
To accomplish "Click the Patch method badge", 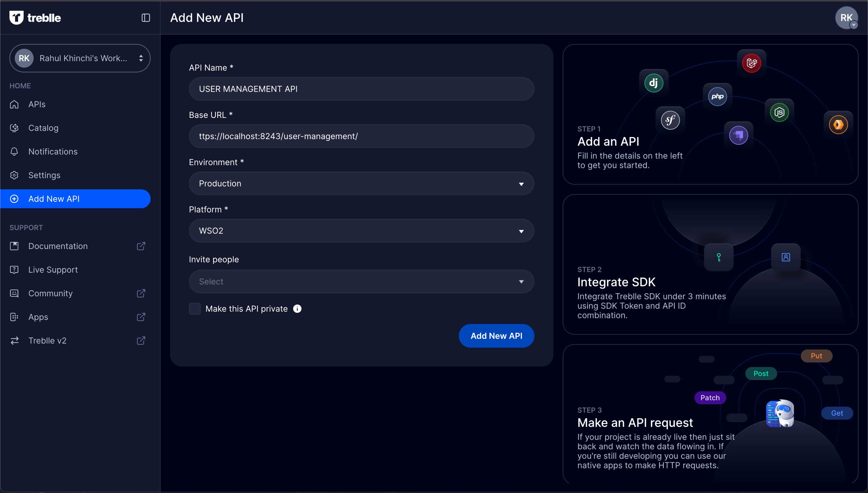I will 710,398.
